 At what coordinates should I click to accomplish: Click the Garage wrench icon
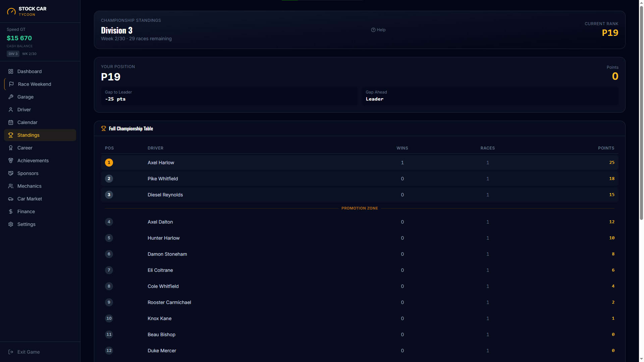(x=11, y=97)
